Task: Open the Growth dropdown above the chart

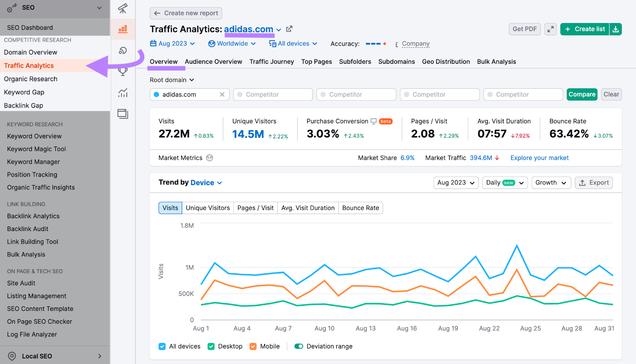Action: 551,182
